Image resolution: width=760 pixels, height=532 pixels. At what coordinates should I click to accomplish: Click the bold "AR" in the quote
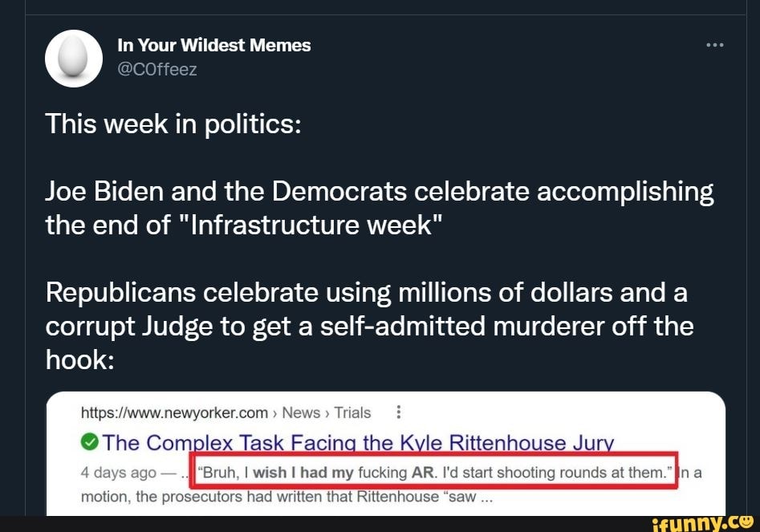click(422, 473)
